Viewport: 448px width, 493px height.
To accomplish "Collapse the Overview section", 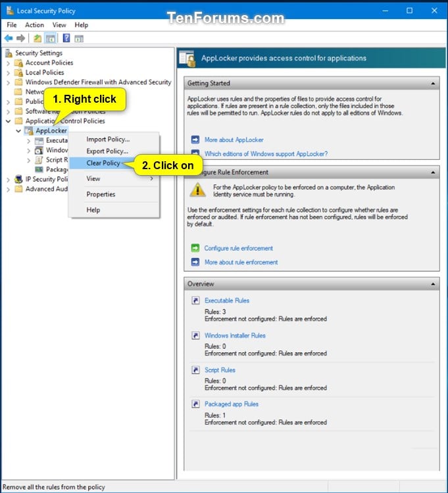I will click(433, 284).
